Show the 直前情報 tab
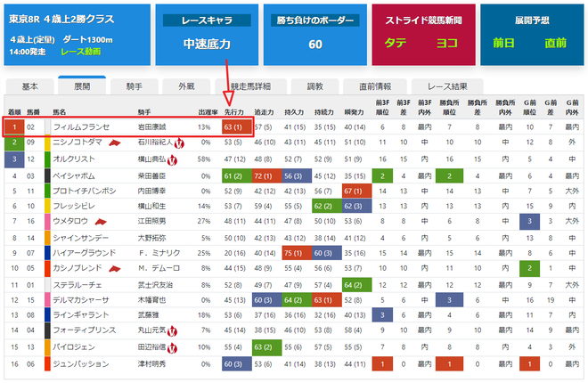The image size is (588, 383). pyautogui.click(x=375, y=86)
